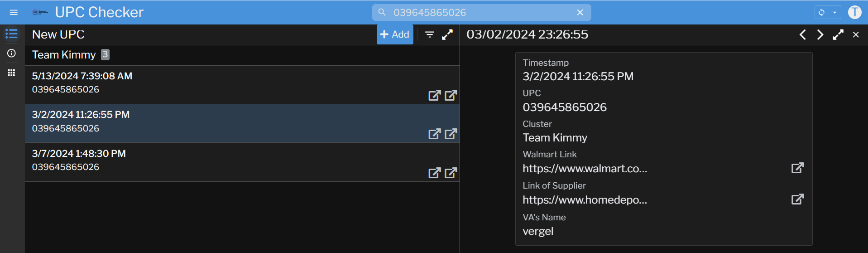The height and width of the screenshot is (253, 868).
Task: Open the sync options dropdown arrow
Action: pos(834,13)
